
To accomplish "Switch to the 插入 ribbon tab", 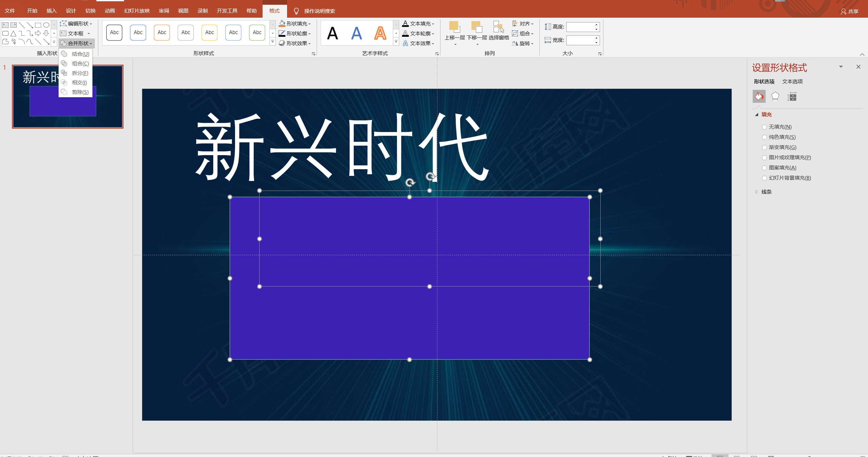I will 51,11.
